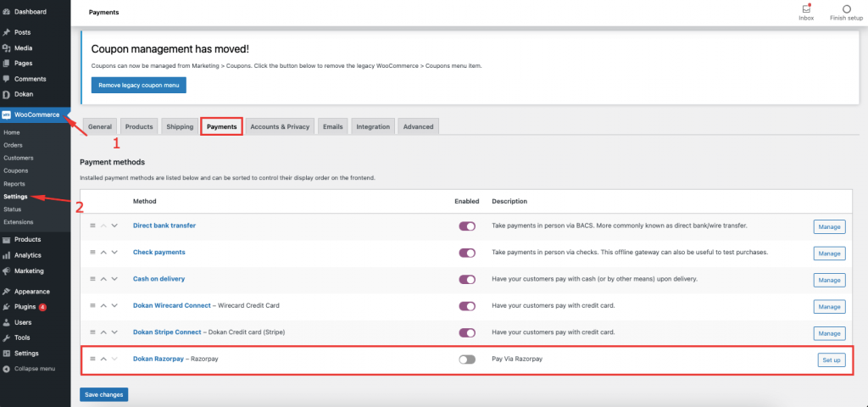
Task: Open WooCommerce Coupons submenu item
Action: click(15, 170)
